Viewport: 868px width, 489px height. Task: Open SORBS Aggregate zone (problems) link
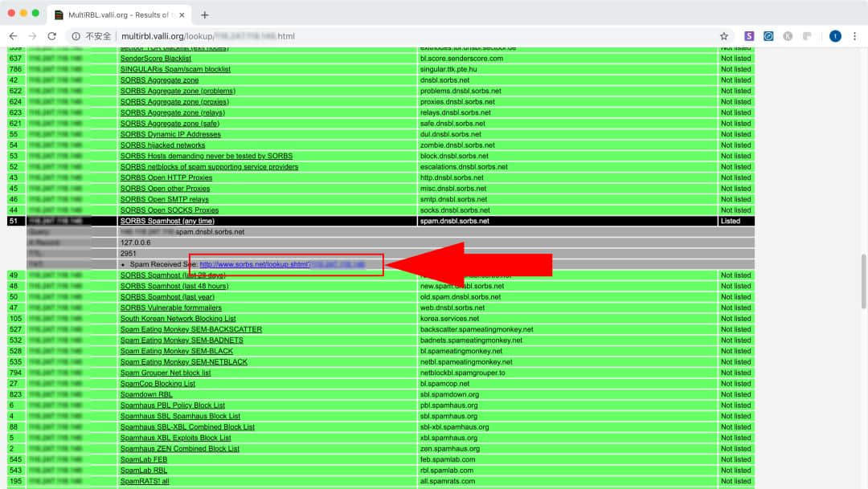pos(178,91)
